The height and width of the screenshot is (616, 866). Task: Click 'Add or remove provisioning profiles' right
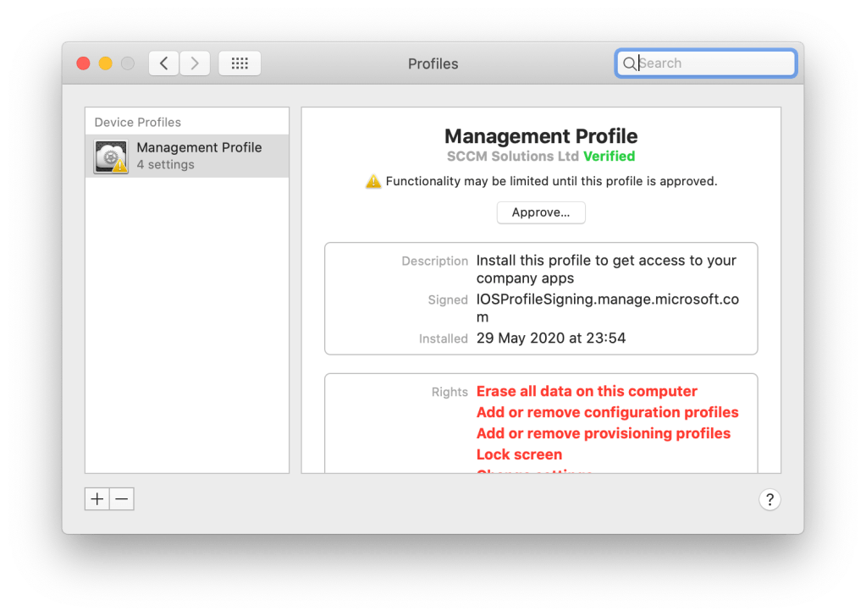click(x=603, y=433)
